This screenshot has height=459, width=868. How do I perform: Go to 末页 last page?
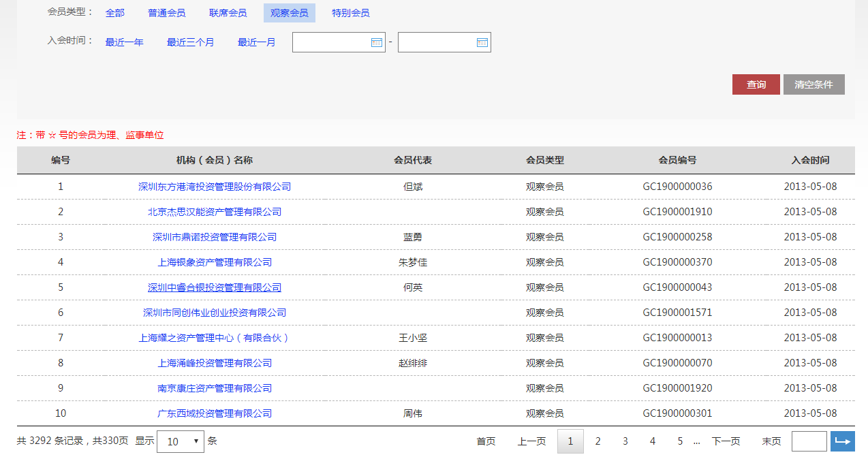point(771,441)
